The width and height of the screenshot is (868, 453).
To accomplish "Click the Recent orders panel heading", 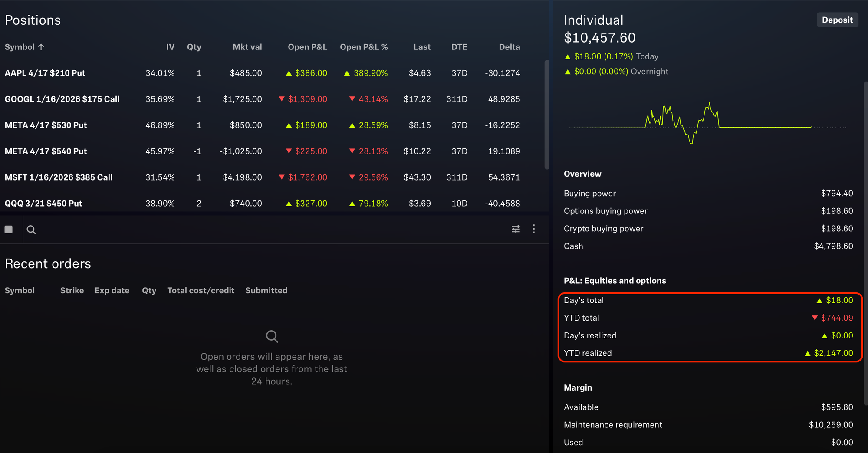I will pyautogui.click(x=48, y=263).
